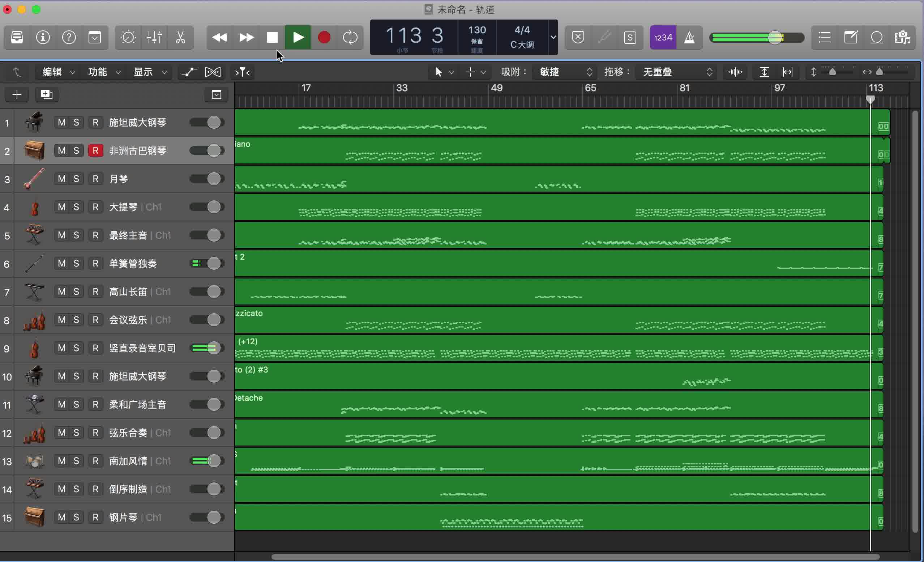Solo the 大提琴 track
924x562 pixels.
pos(76,207)
